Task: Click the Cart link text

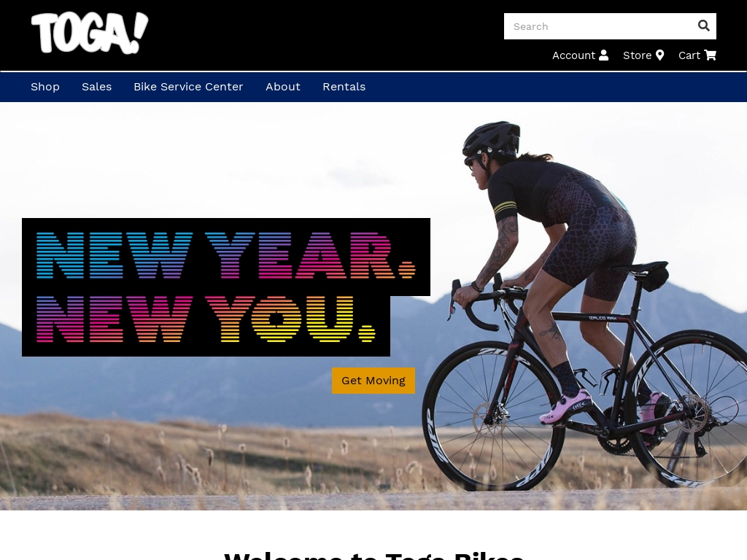Action: pos(689,55)
